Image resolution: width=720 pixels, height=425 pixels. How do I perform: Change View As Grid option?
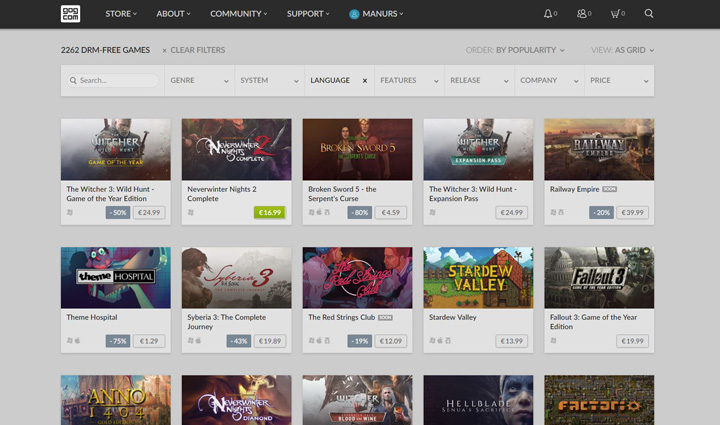point(622,50)
